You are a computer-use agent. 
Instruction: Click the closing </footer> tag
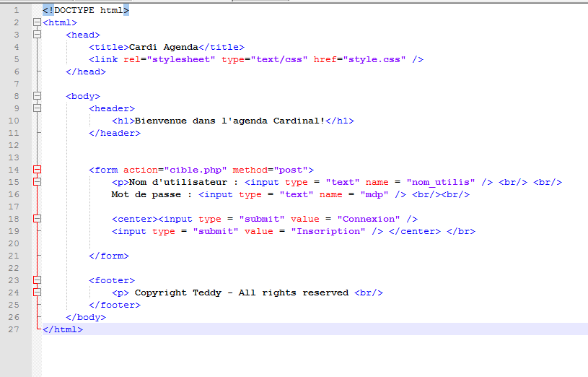(115, 305)
